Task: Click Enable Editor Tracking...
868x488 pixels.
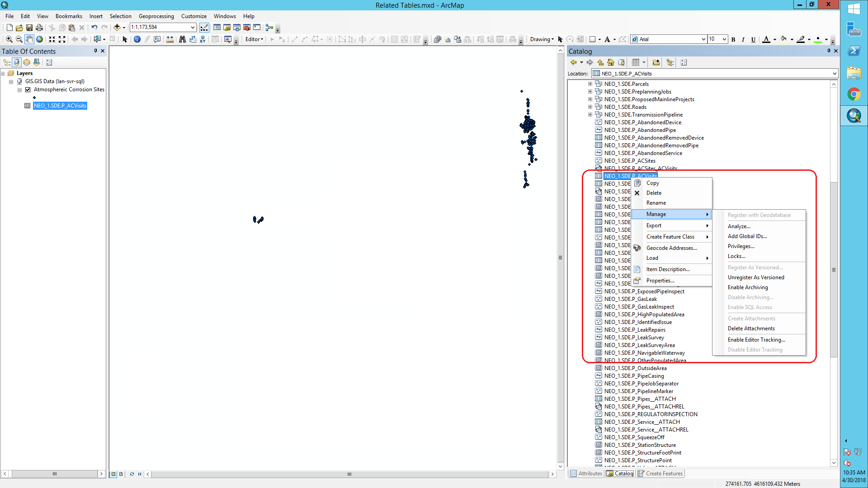Action: pyautogui.click(x=756, y=340)
